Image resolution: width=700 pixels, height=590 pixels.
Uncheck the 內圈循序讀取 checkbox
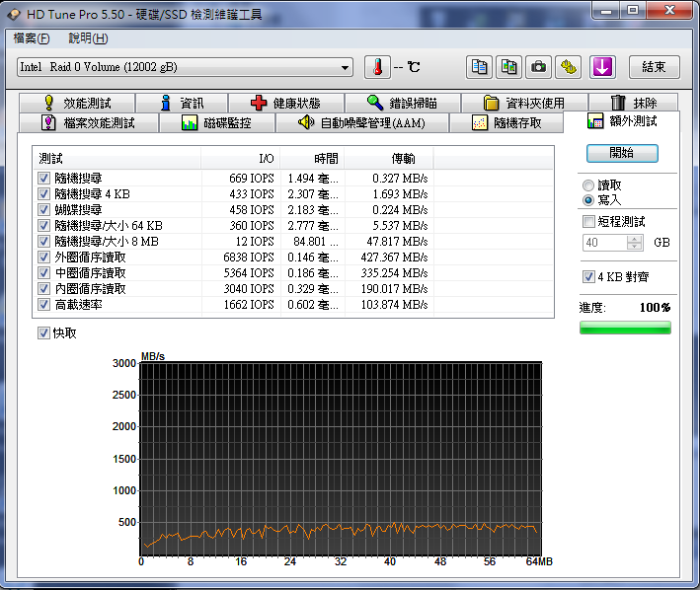coord(43,288)
